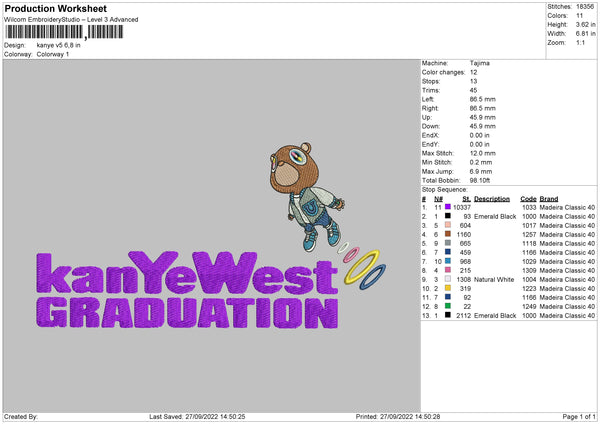The image size is (600, 424).
Task: Click the stitch count 10337 in row 1
Action: [x=462, y=207]
